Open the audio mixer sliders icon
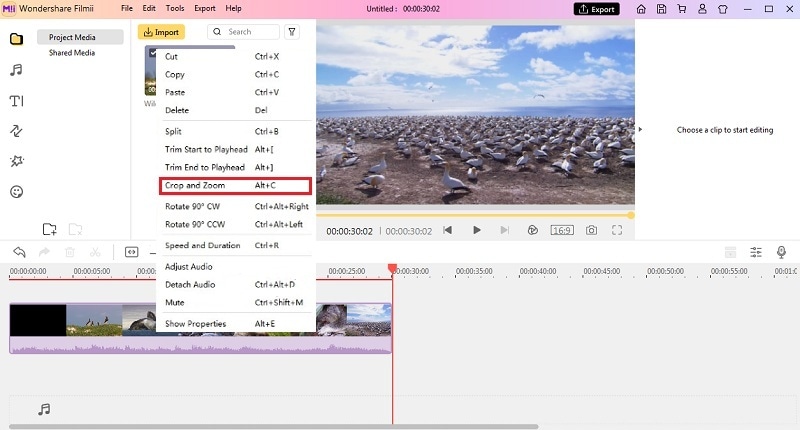 756,251
